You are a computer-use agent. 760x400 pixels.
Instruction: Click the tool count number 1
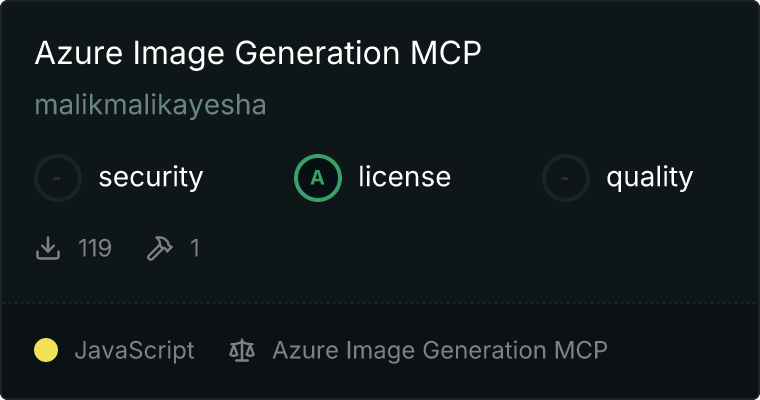(195, 248)
